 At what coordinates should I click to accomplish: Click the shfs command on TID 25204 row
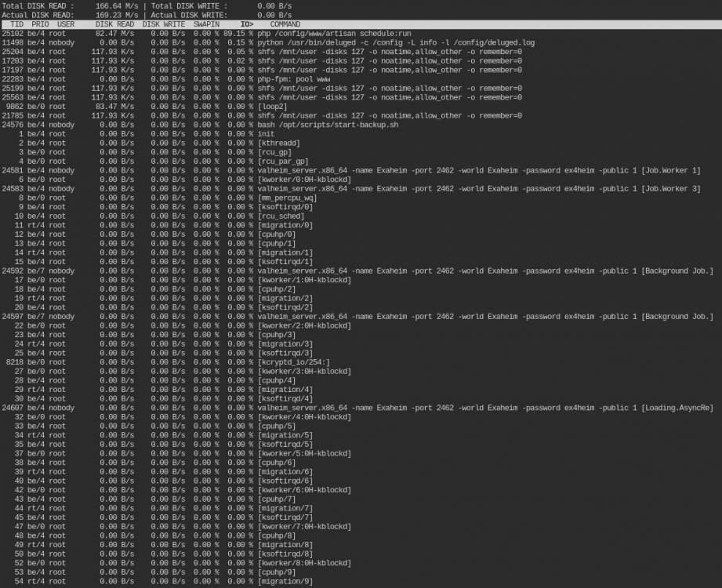tap(390, 52)
